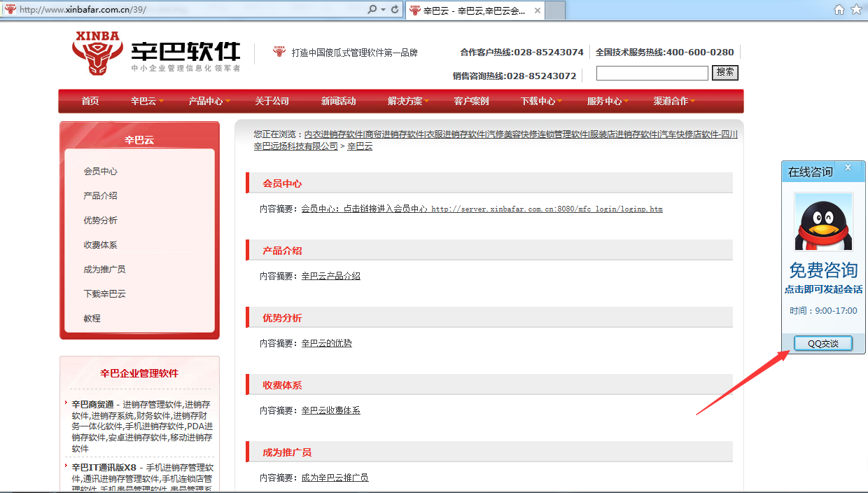This screenshot has width=868, height=493.
Task: Click the 时间：9:00-17:00 text
Action: pyautogui.click(x=823, y=311)
